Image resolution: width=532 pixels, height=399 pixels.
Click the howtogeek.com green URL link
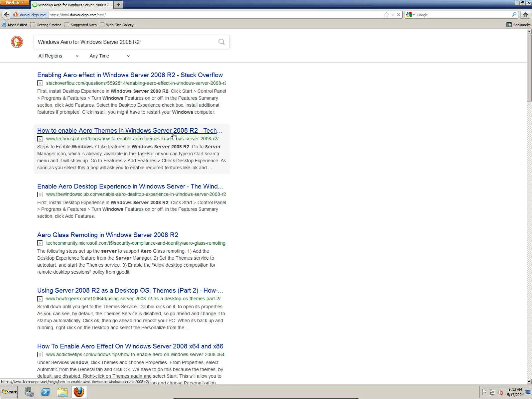[133, 299]
